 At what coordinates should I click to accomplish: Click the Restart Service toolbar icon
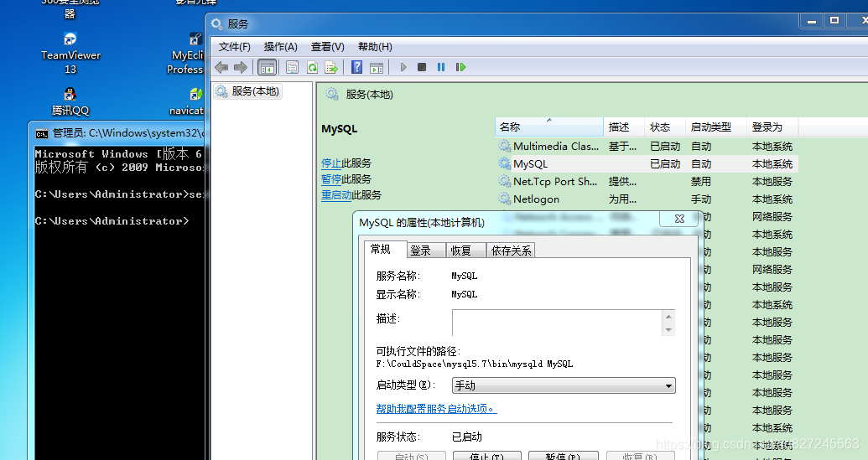(460, 67)
